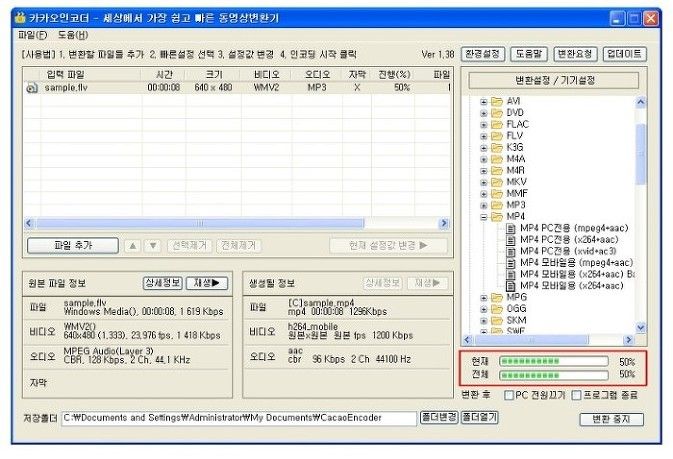Play source file with 재생 button
The height and width of the screenshot is (459, 673).
[207, 283]
